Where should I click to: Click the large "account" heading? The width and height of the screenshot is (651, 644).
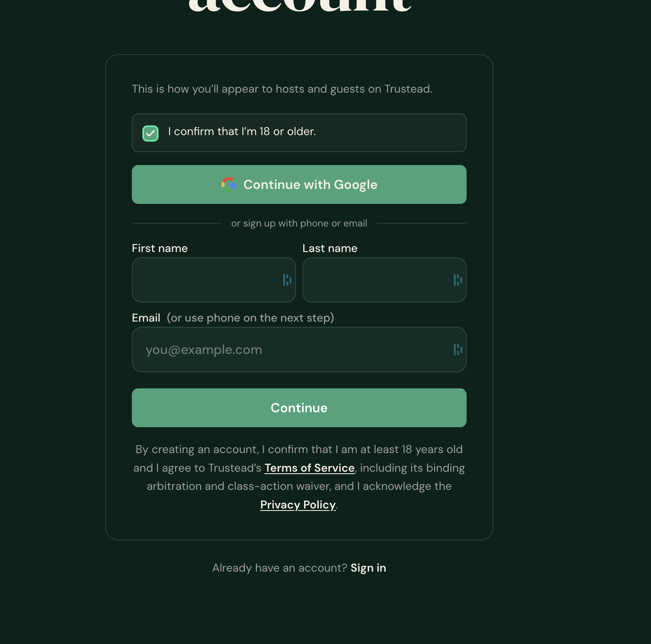pyautogui.click(x=300, y=5)
